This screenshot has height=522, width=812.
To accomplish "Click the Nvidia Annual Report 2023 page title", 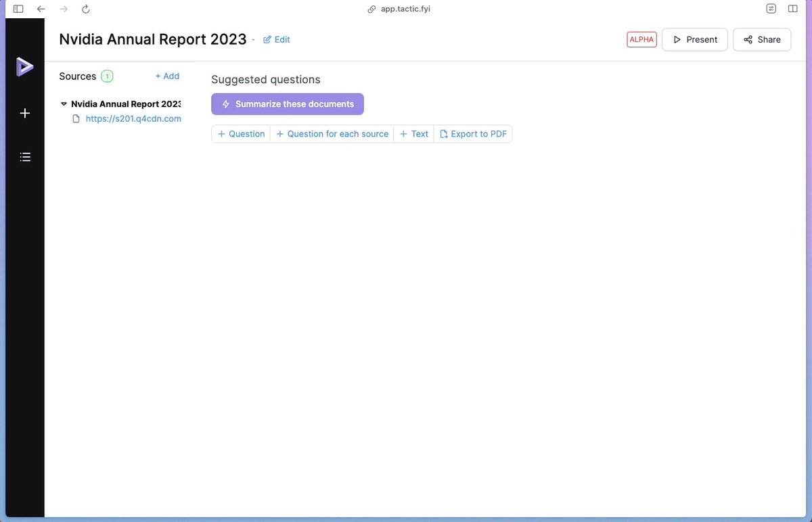I will click(x=153, y=39).
